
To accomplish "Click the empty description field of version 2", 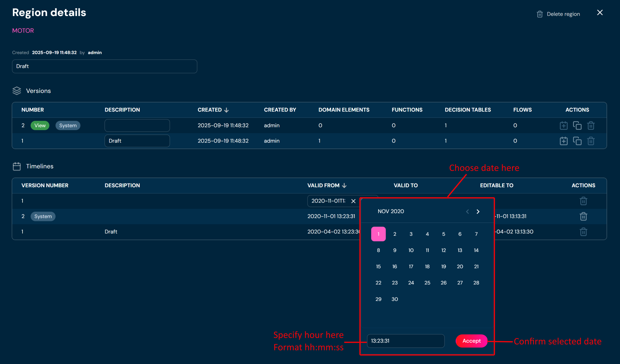I will coord(137,125).
